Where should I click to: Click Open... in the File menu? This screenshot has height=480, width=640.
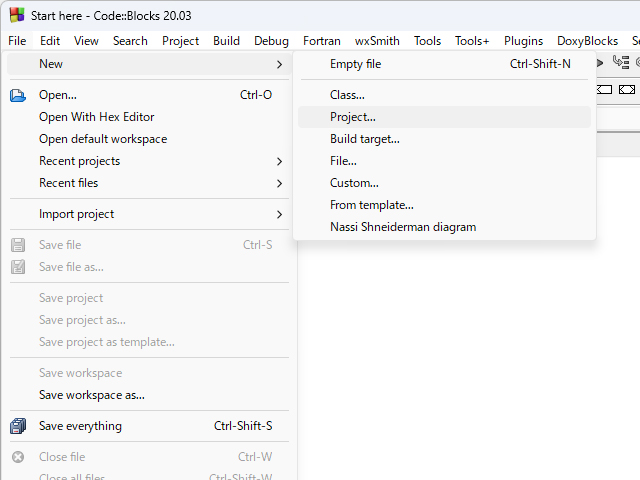[149, 95]
